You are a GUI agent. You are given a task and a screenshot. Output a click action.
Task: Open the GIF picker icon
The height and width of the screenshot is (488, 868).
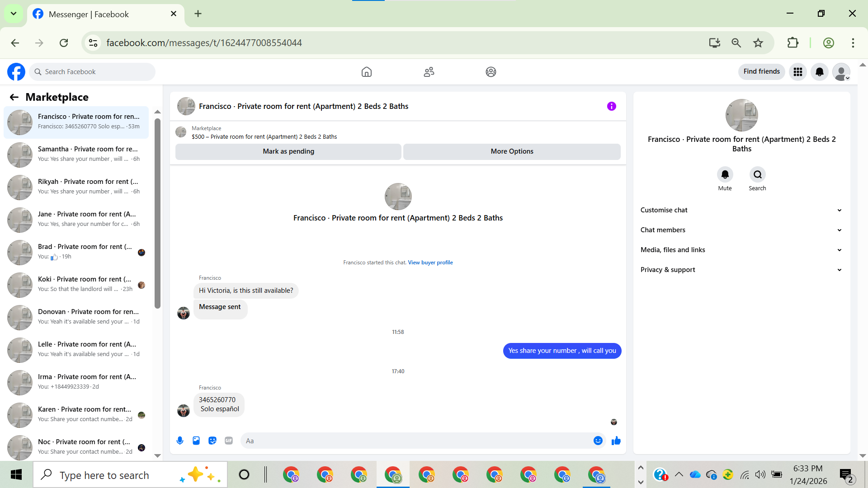point(229,441)
